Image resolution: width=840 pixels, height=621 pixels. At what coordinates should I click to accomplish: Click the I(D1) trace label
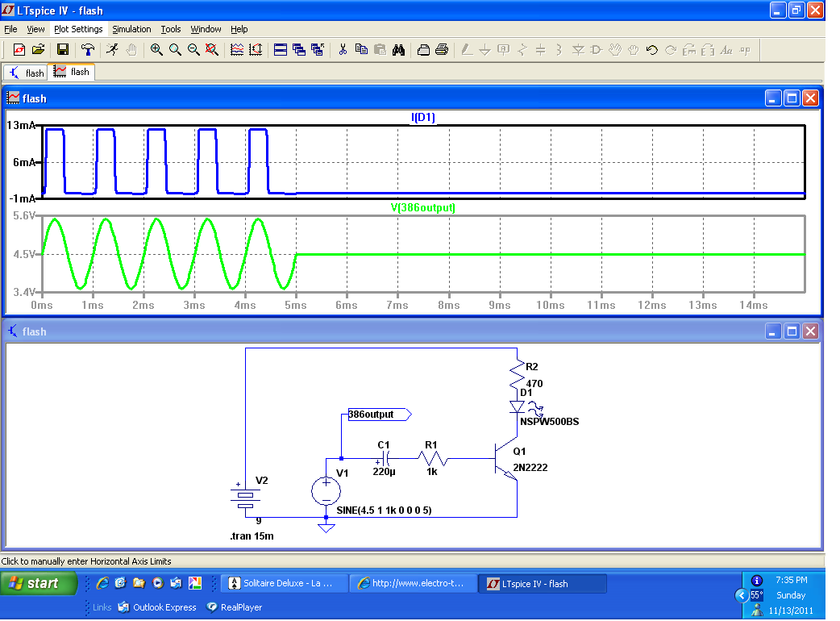point(423,117)
